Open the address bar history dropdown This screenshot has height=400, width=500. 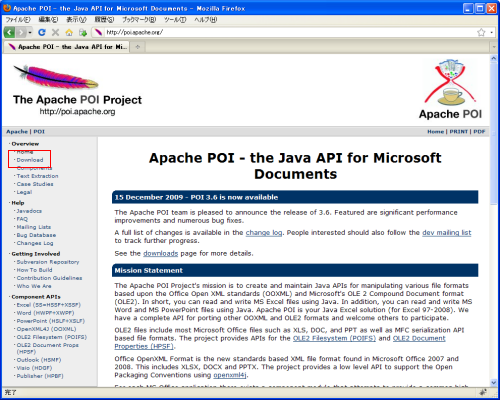(492, 33)
